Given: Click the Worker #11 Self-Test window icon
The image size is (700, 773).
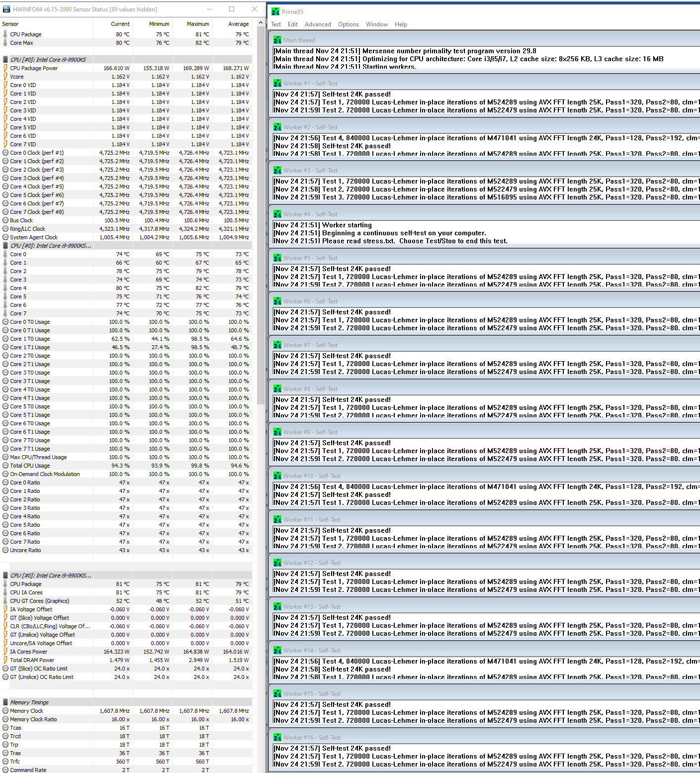Looking at the screenshot, I should click(277, 520).
